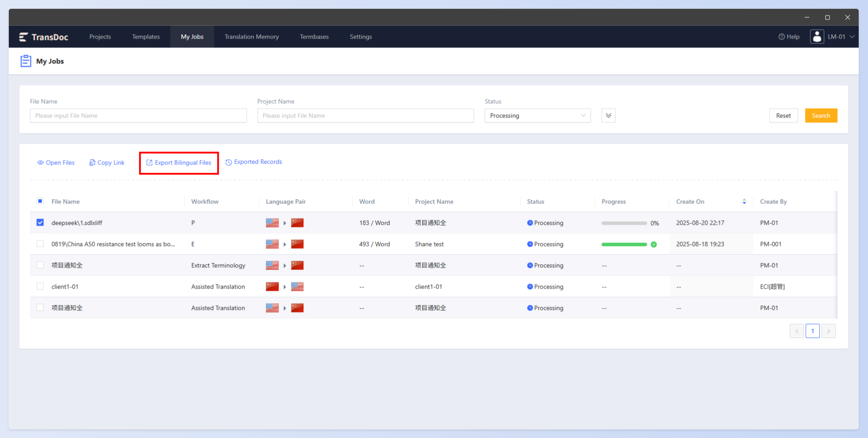Expand more filters with double-chevron button
868x438 pixels.
click(608, 116)
